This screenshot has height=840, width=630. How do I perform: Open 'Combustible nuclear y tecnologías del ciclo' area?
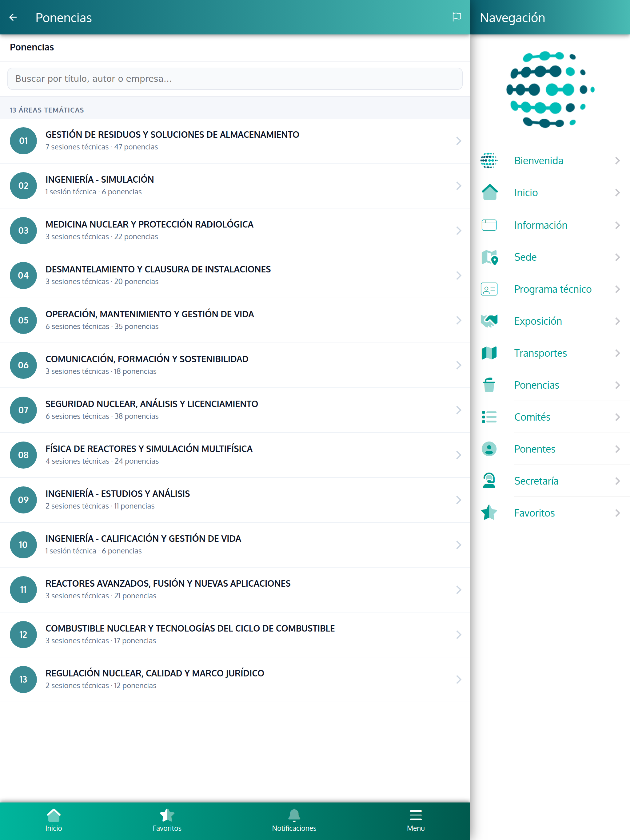click(235, 635)
